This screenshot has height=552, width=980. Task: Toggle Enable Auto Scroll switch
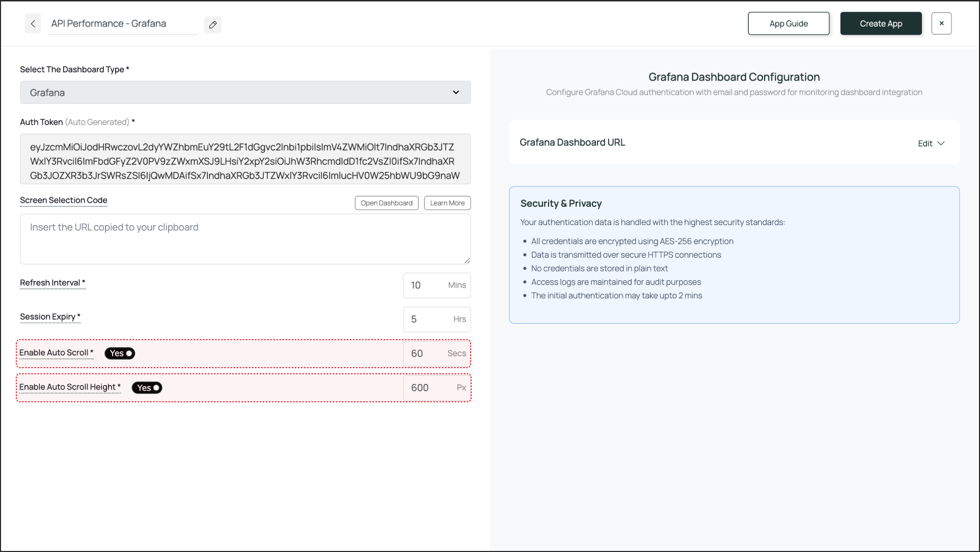click(120, 353)
